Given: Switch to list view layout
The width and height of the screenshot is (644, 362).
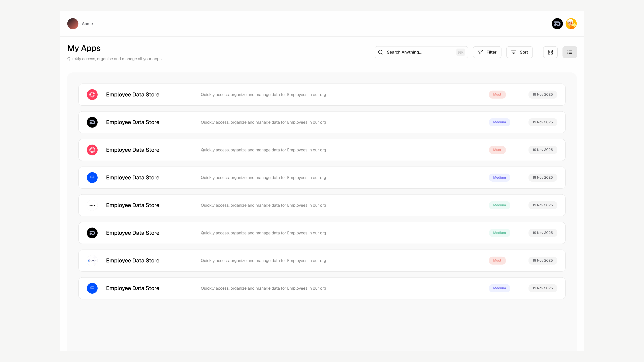Looking at the screenshot, I should [570, 52].
